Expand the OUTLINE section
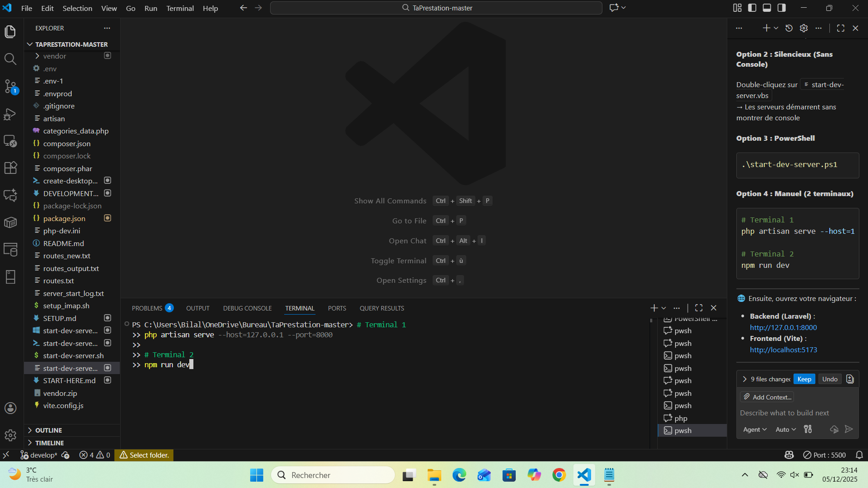 [x=49, y=430]
